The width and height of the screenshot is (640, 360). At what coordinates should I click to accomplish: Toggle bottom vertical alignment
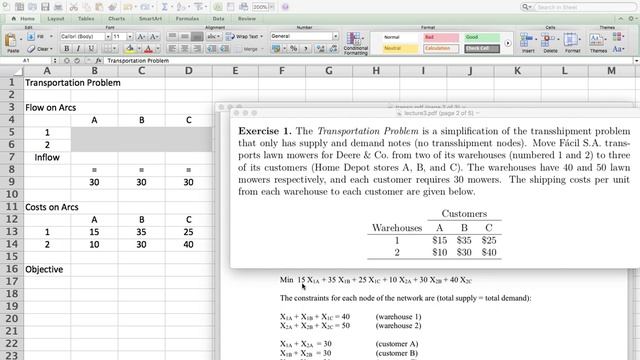[x=197, y=36]
